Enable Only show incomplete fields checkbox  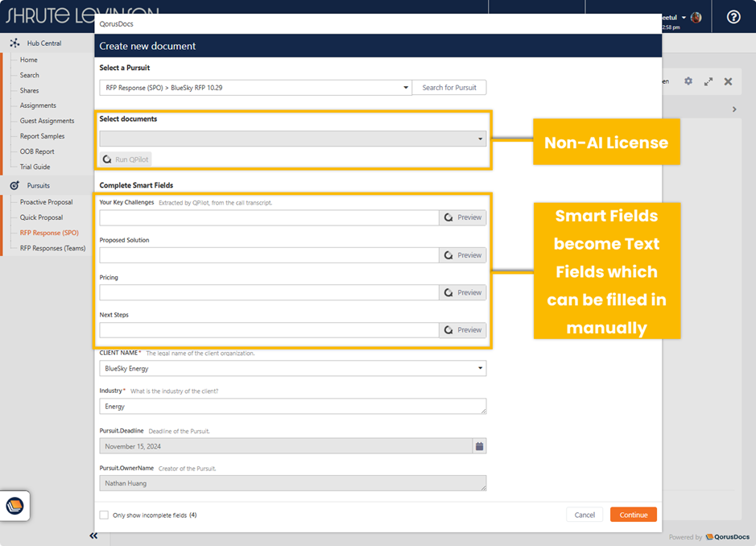[x=104, y=515]
